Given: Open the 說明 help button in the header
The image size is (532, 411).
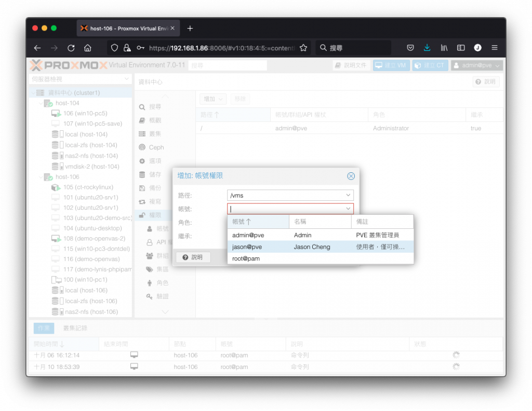Looking at the screenshot, I should [x=486, y=81].
